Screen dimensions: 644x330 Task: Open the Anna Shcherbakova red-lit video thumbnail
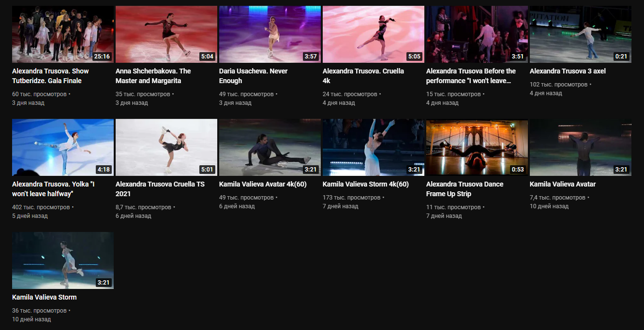(166, 34)
